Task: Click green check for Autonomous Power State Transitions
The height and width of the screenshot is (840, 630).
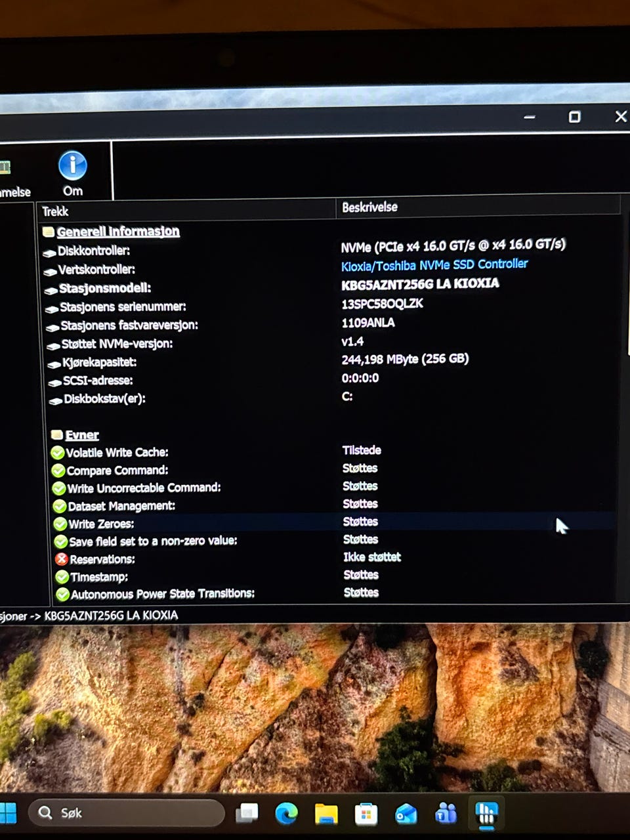Action: (63, 595)
